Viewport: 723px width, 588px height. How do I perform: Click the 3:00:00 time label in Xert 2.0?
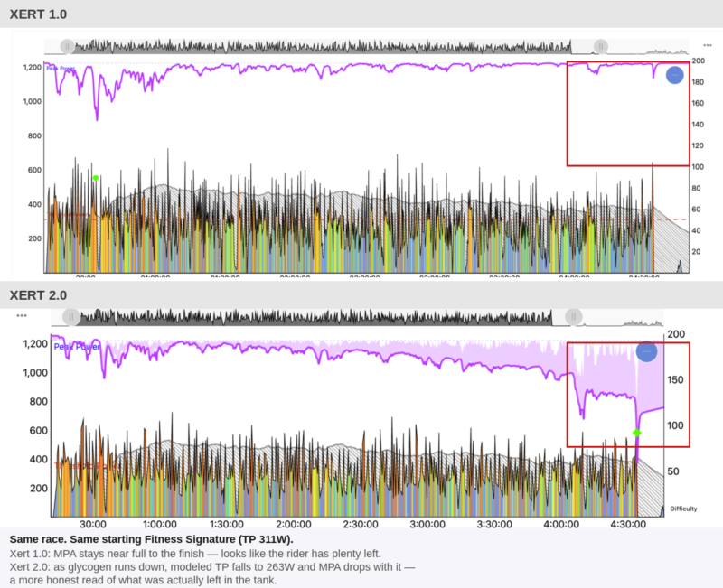click(x=427, y=524)
